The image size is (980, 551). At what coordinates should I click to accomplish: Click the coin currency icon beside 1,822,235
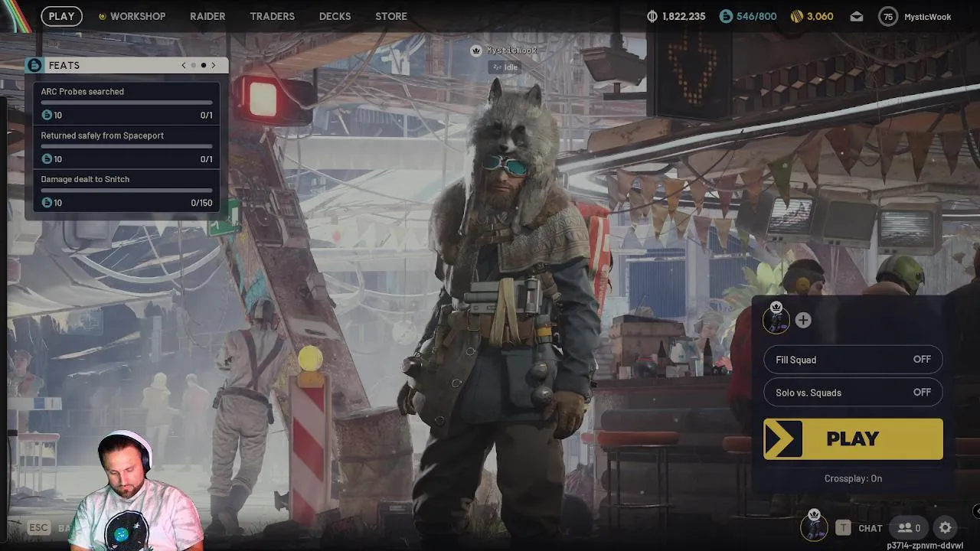pyautogui.click(x=652, y=16)
